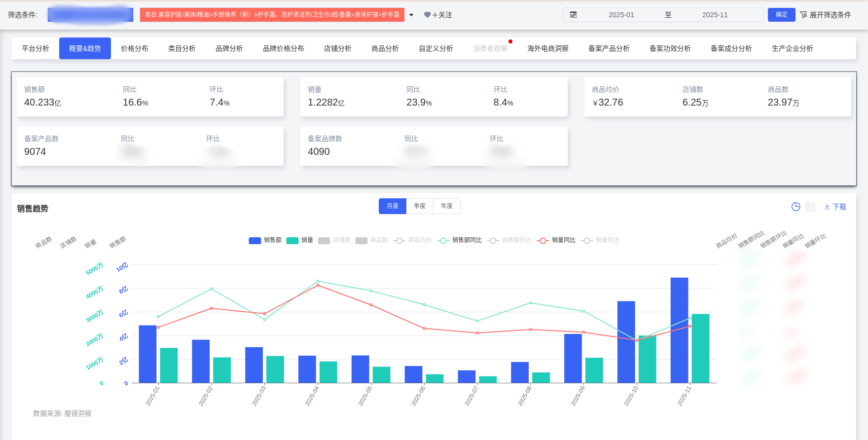This screenshot has width=868, height=440.
Task: Open the 品牌分析 tab
Action: click(229, 48)
